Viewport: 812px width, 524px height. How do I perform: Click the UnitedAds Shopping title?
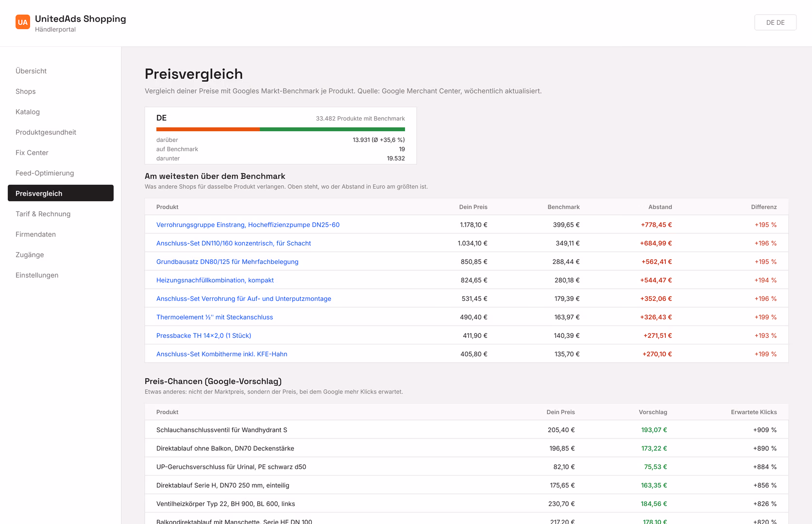tap(81, 18)
